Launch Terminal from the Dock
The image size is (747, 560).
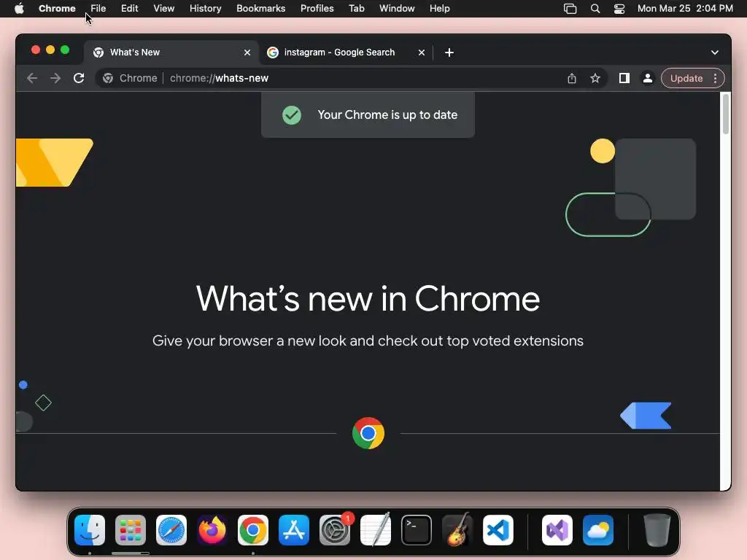pos(417,530)
